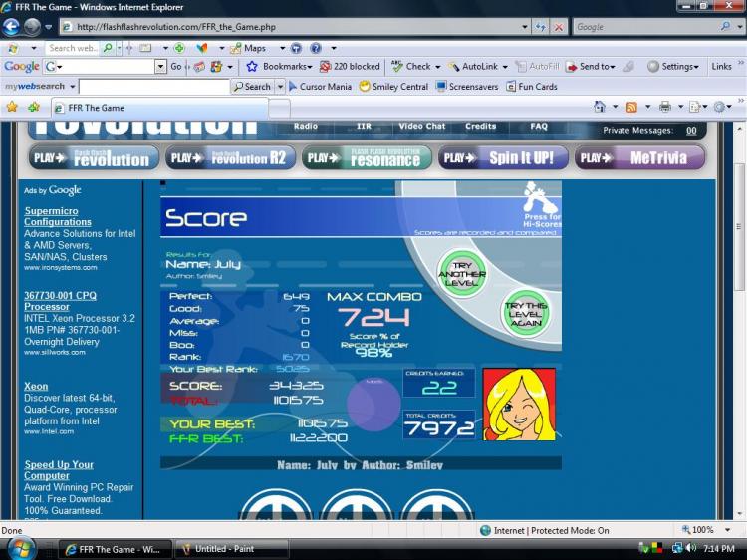
Task: Play Revolution R2
Action: (231, 157)
